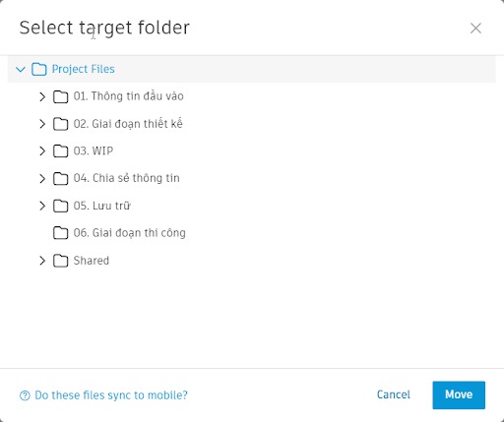Click folder icon of 01. Thông tin đầu vào
Image resolution: width=504 pixels, height=422 pixels.
[60, 96]
